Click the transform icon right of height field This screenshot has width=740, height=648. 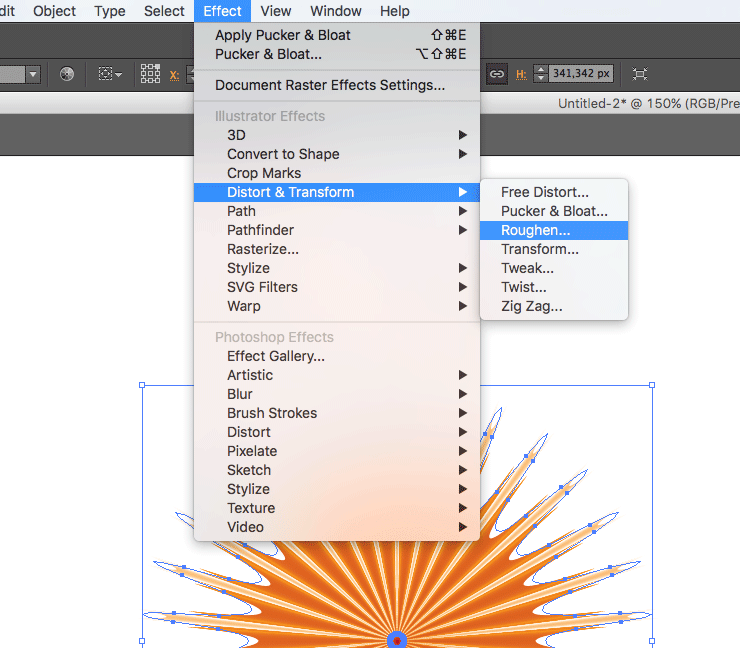click(x=640, y=74)
